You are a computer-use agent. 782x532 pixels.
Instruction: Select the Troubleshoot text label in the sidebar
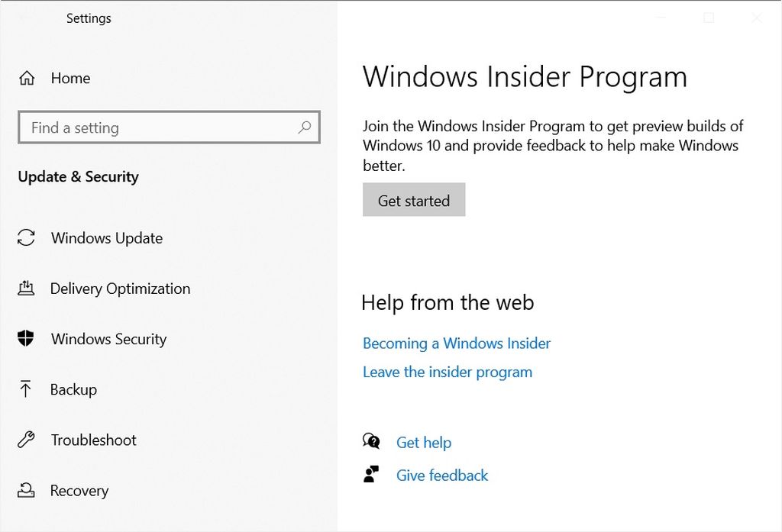[94, 440]
